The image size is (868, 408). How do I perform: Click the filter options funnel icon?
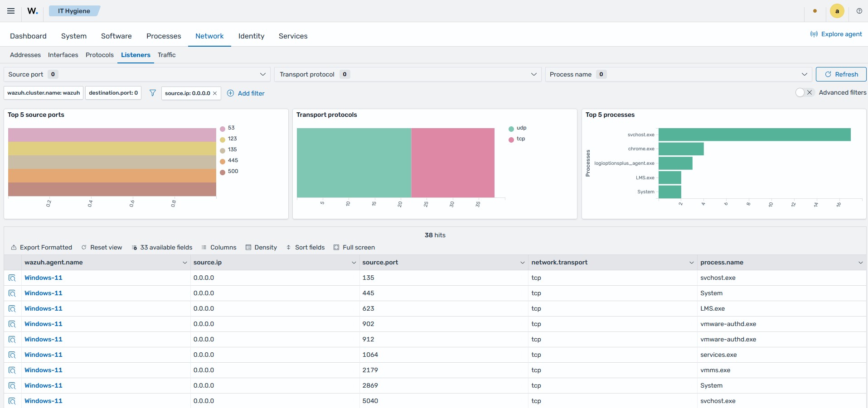point(153,93)
